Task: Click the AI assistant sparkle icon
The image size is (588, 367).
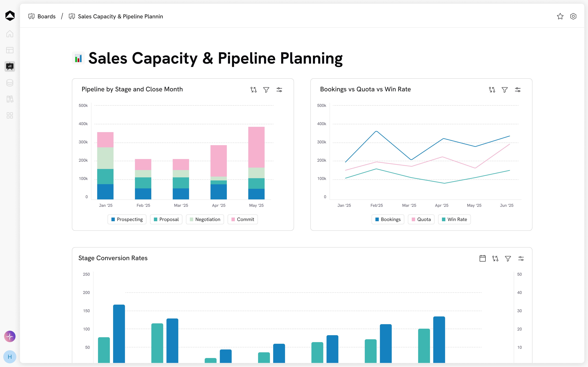Action: [x=10, y=336]
